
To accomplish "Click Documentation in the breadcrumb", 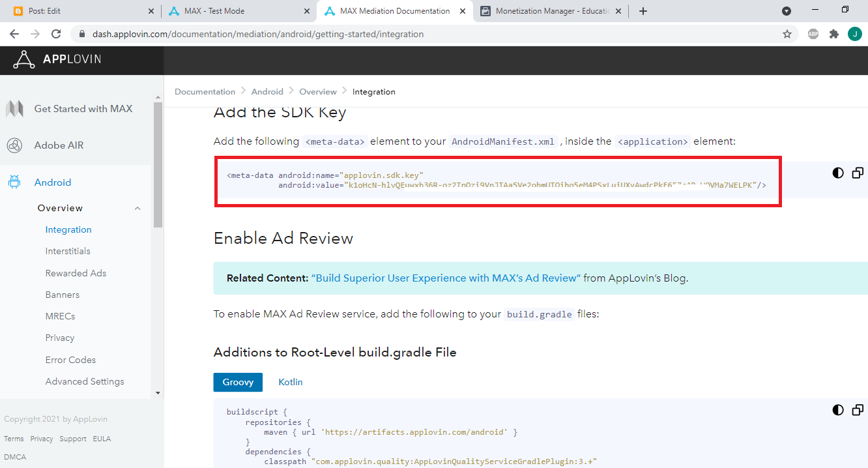I will tap(205, 92).
